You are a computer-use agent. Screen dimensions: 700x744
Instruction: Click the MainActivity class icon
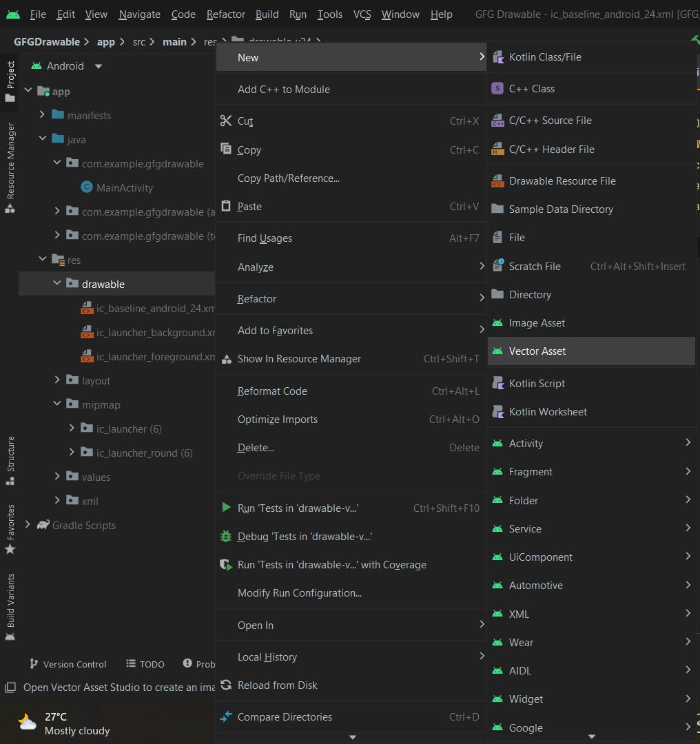(86, 187)
